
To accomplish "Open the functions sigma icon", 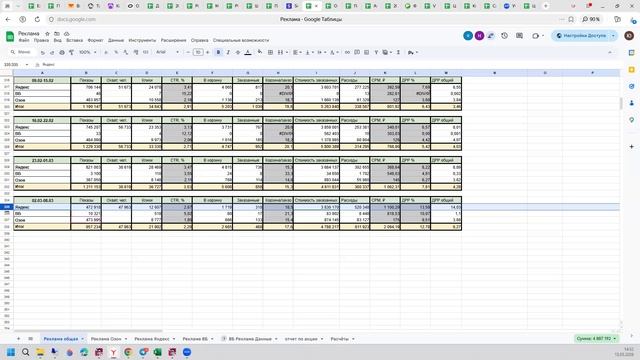I will point(398,52).
